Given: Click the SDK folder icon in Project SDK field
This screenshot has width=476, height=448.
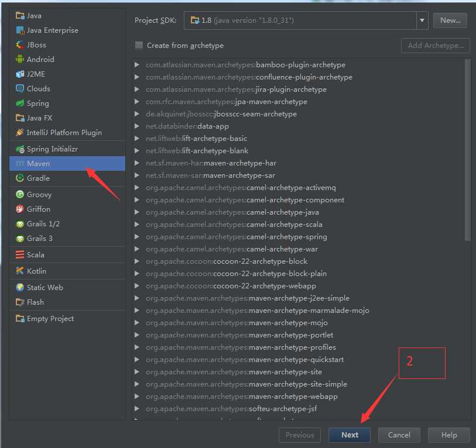Looking at the screenshot, I should [x=194, y=20].
